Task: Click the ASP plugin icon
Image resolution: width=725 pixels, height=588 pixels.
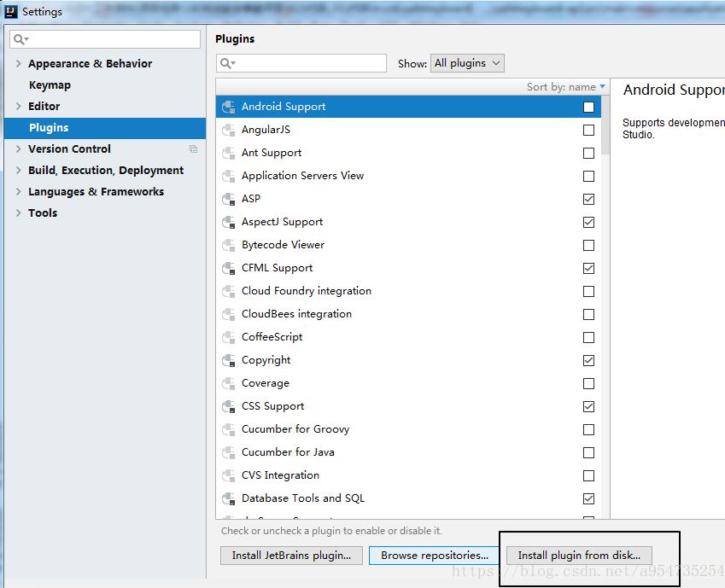Action: coord(228,199)
